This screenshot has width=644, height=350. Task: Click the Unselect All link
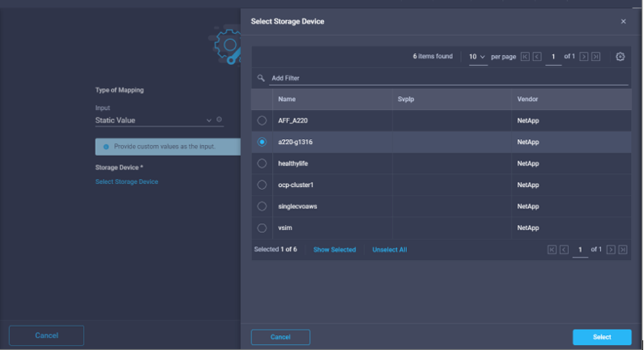click(x=389, y=250)
